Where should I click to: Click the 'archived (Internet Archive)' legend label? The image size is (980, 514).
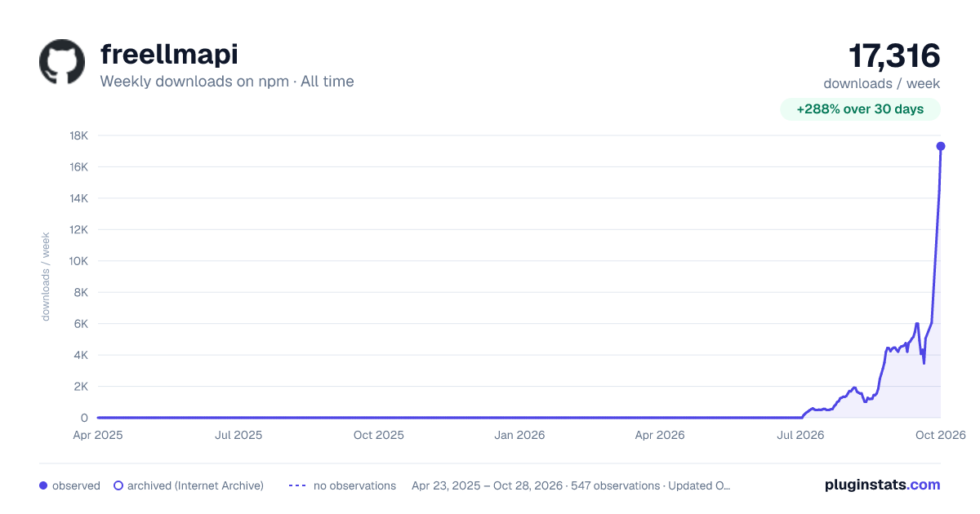[x=195, y=485]
